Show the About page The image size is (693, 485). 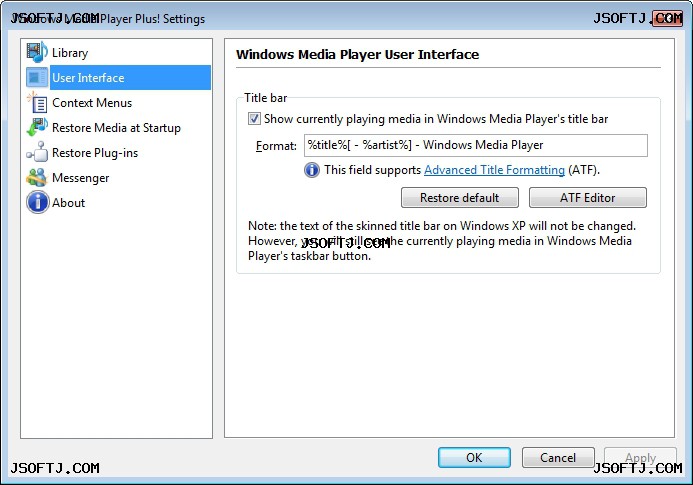click(x=69, y=203)
